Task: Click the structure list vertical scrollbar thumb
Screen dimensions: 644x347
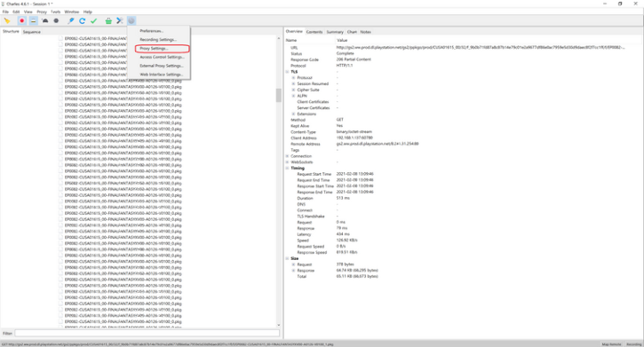Action: [x=278, y=95]
